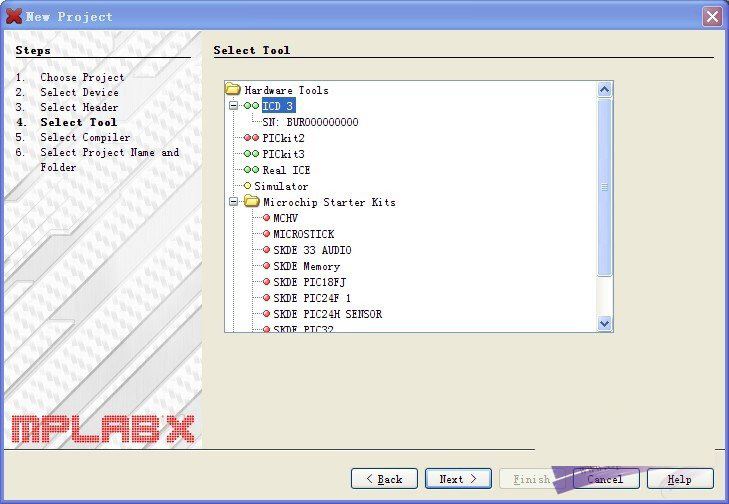Viewport: 729px width, 504px height.
Task: Open Help for this wizard
Action: coord(680,478)
